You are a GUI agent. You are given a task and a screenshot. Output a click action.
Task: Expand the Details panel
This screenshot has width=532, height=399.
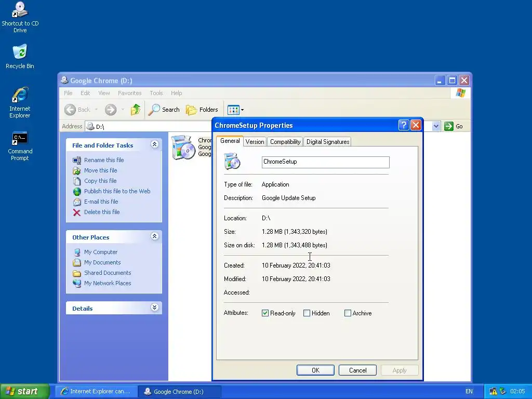[x=154, y=308]
